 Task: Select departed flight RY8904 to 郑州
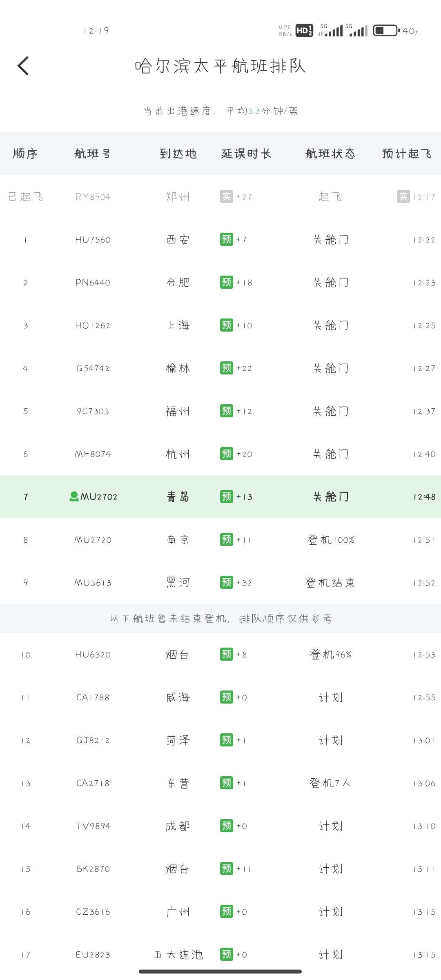[x=220, y=197]
